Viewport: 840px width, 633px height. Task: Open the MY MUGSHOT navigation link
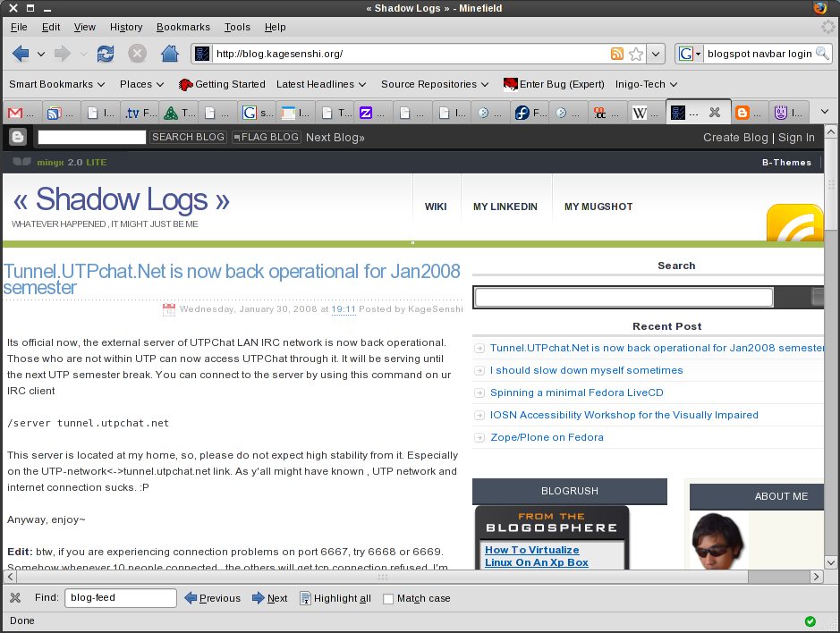point(598,207)
